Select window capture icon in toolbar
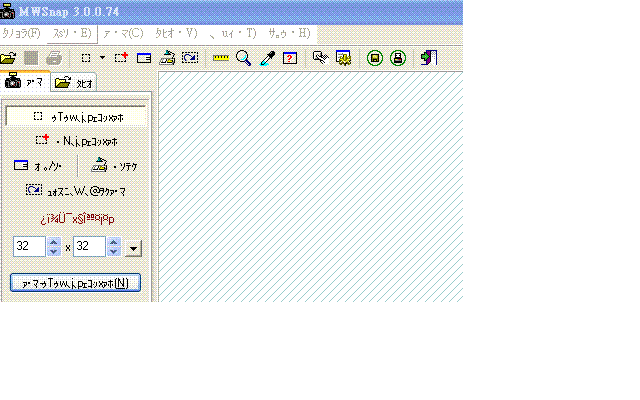640x400 pixels. coord(144,58)
